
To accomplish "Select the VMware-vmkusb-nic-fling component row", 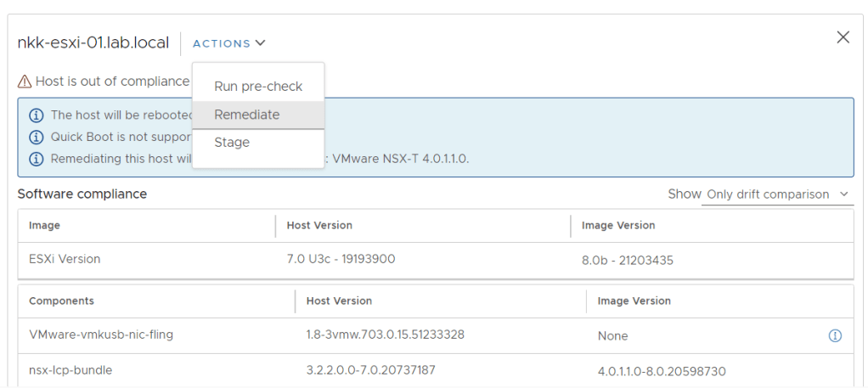I will coord(101,335).
